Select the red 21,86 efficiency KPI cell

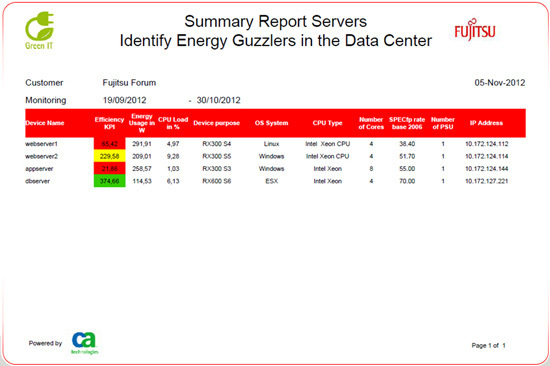tap(109, 169)
